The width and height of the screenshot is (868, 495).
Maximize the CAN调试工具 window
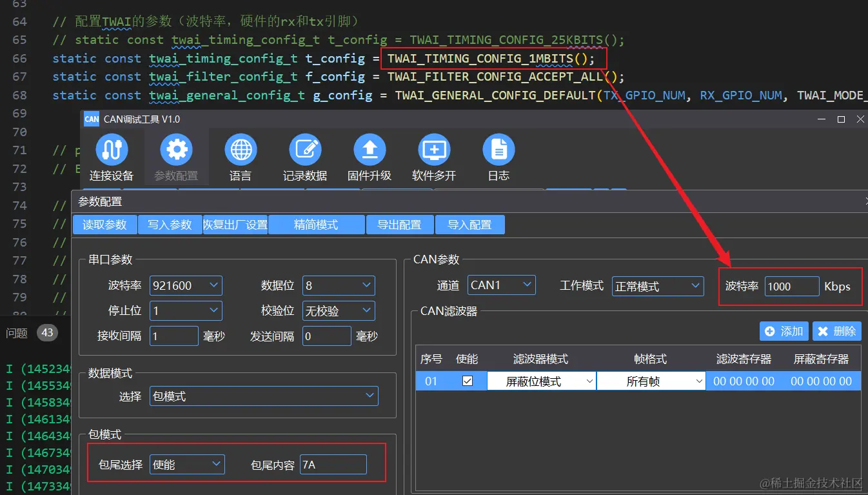841,119
